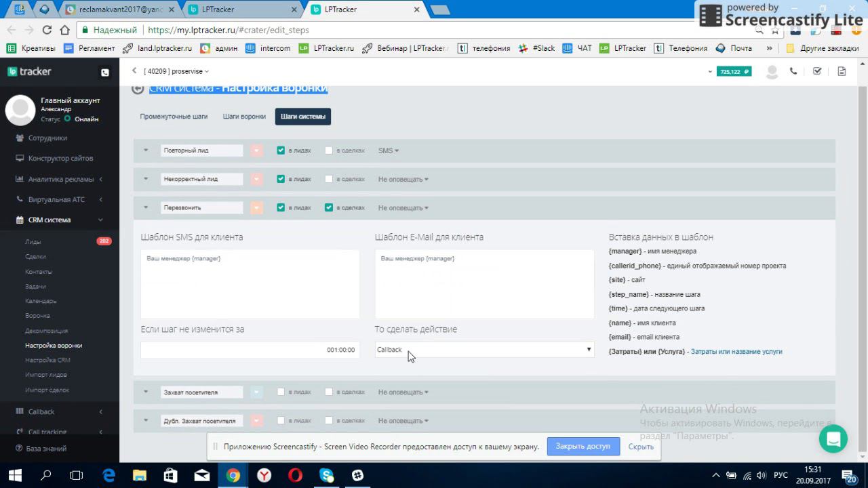The width and height of the screenshot is (868, 488).
Task: Open 'Не оповещать' dropdown for Некорректный лид
Action: (403, 179)
